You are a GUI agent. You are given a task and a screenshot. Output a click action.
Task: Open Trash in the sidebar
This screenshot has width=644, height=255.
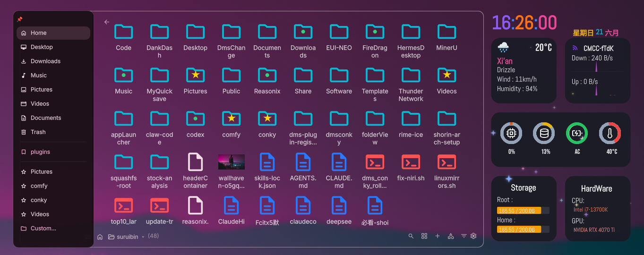(53, 132)
